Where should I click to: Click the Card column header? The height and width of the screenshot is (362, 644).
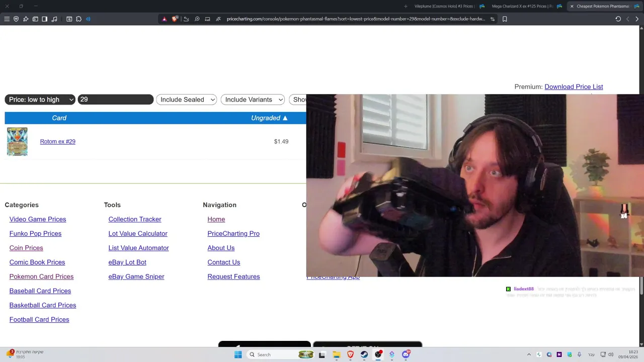(59, 118)
